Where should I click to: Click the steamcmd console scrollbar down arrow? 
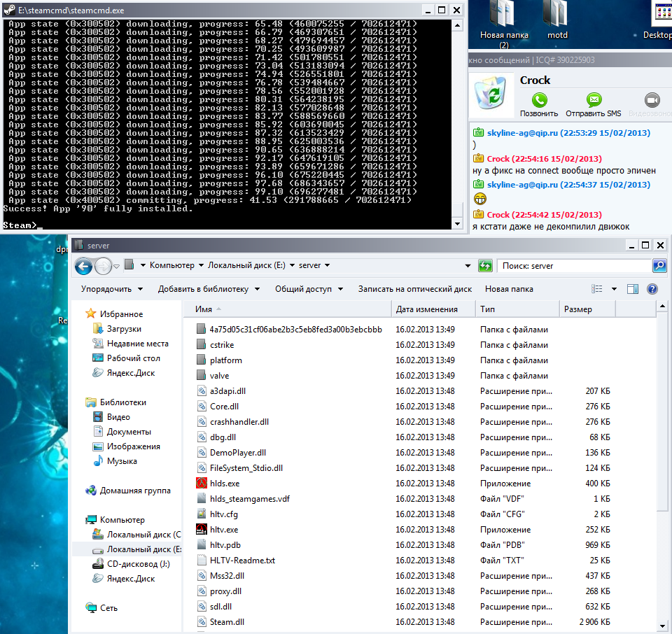(x=457, y=224)
